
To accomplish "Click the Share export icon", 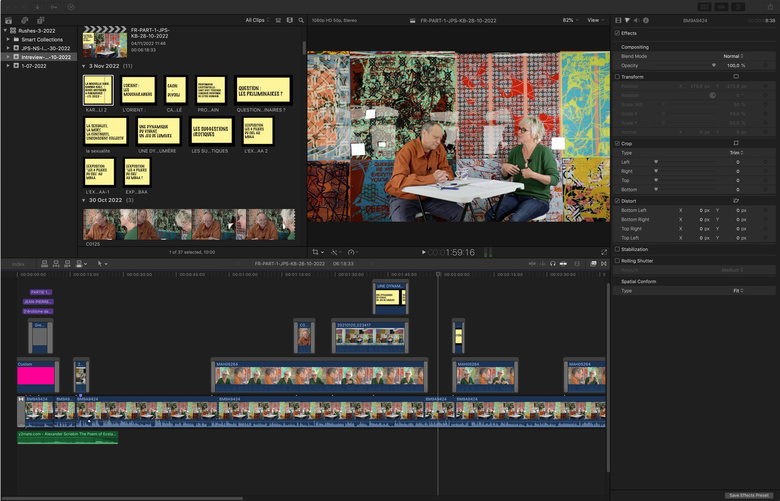I will (x=768, y=6).
